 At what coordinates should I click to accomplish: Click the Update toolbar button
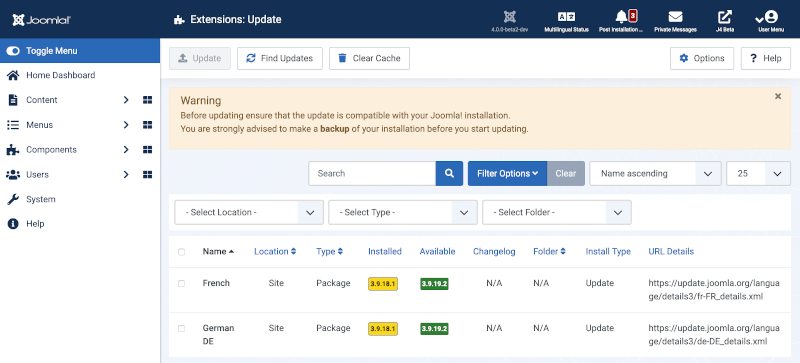[200, 58]
